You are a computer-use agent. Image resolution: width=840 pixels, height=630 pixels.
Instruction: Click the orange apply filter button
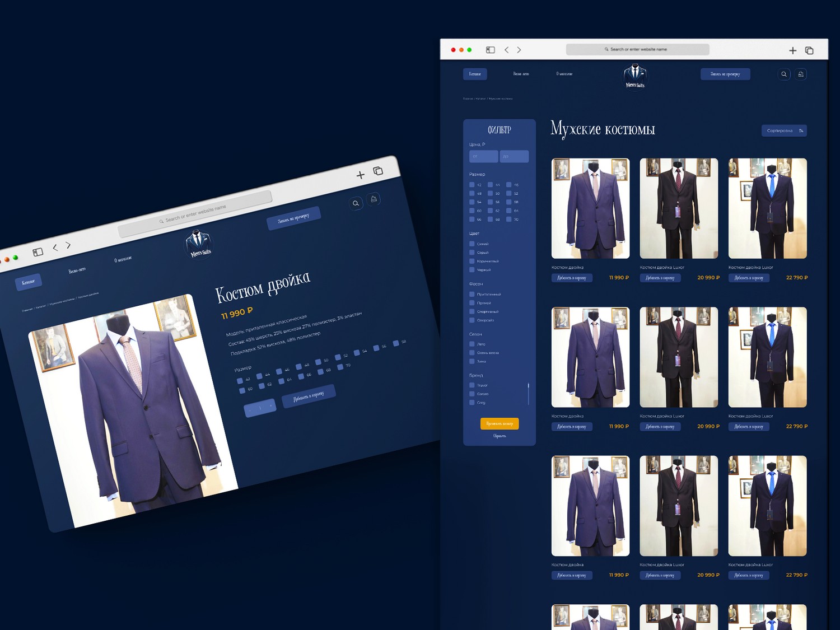pos(500,424)
